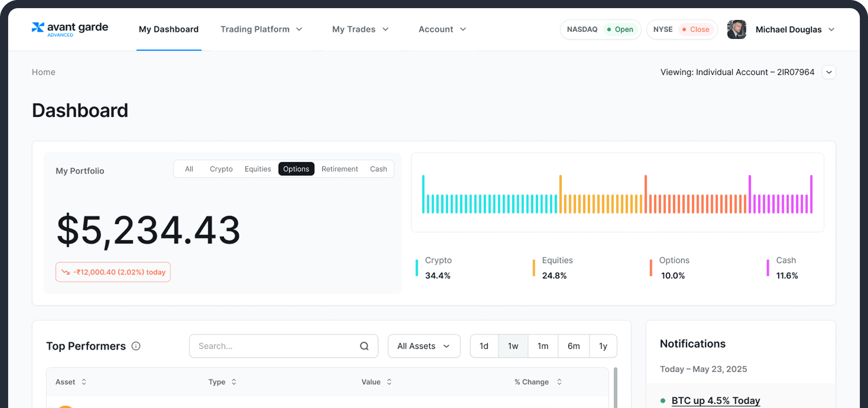The image size is (868, 408).
Task: Expand the account selector for Individual Account
Action: (829, 72)
